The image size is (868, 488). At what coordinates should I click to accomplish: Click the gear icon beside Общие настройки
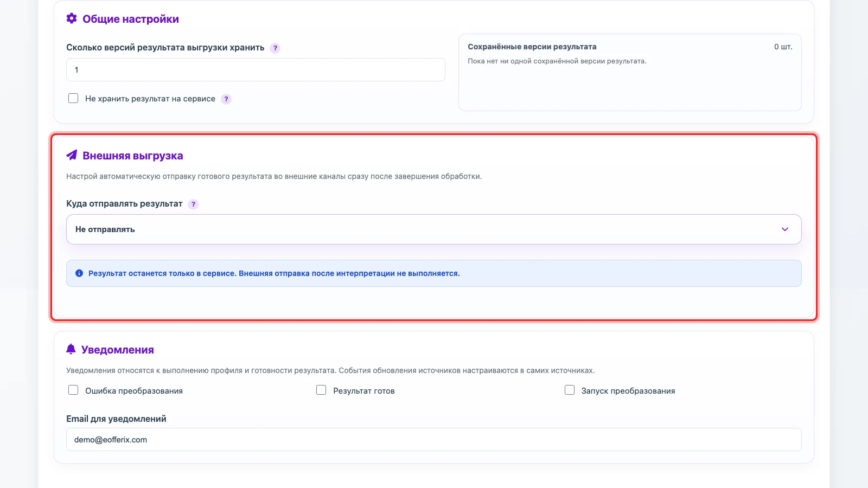[x=72, y=18]
